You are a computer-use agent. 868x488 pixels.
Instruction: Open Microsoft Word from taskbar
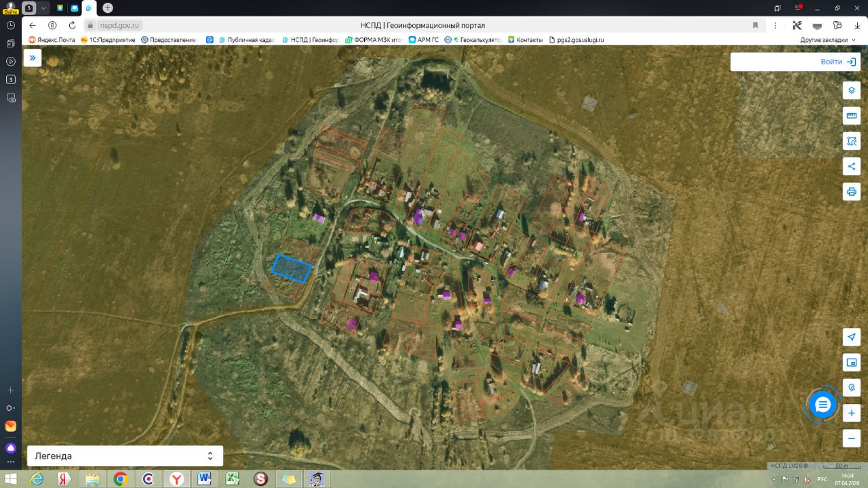pos(204,479)
